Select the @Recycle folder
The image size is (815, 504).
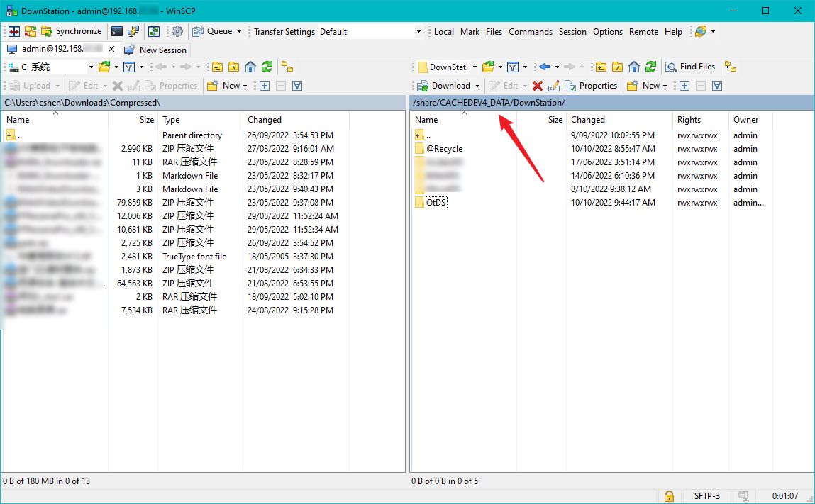tap(444, 149)
